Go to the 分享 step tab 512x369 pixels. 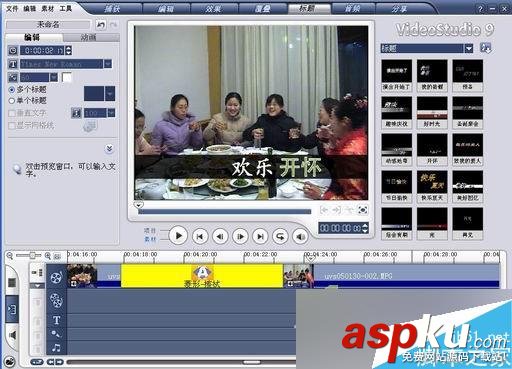click(x=399, y=9)
